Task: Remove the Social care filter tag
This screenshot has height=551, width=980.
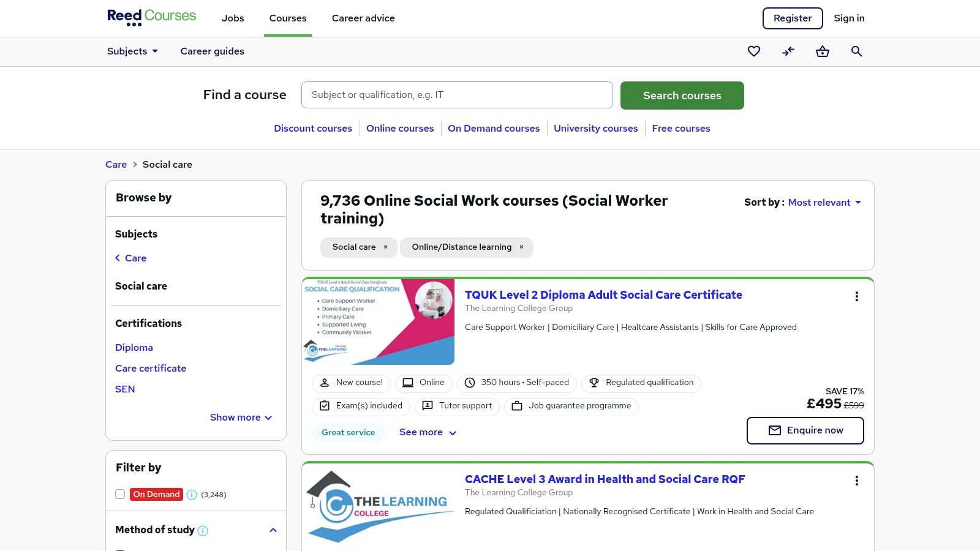Action: tap(385, 247)
